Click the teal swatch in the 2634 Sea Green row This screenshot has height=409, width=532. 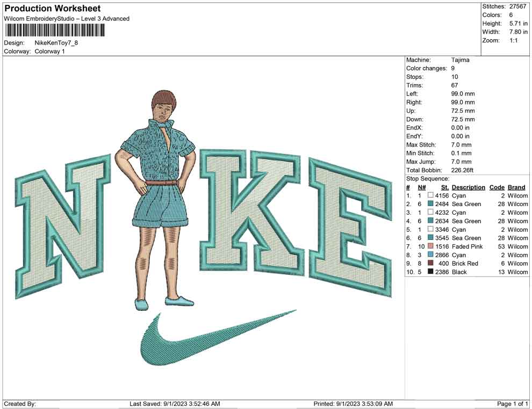430,221
